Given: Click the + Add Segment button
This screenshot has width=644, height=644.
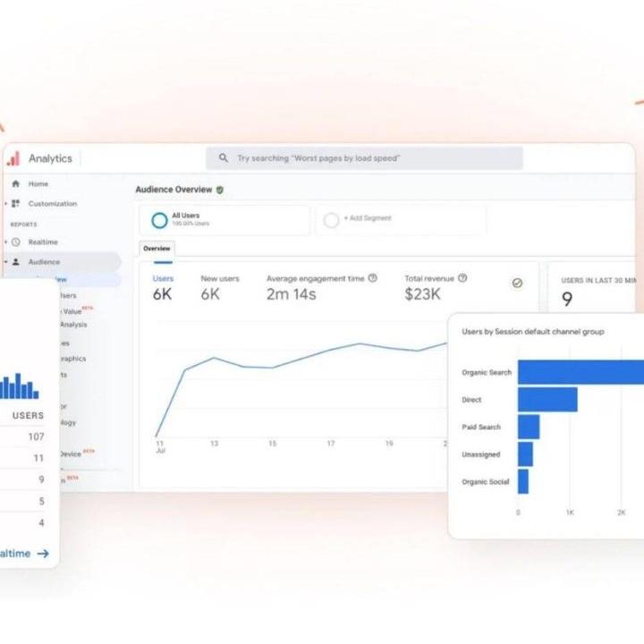Looking at the screenshot, I should point(368,218).
